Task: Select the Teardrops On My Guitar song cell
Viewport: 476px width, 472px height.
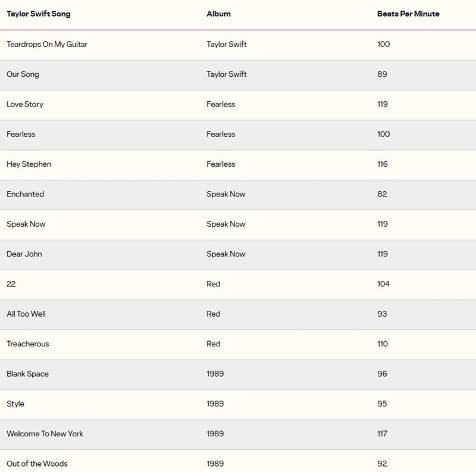Action: [47, 45]
